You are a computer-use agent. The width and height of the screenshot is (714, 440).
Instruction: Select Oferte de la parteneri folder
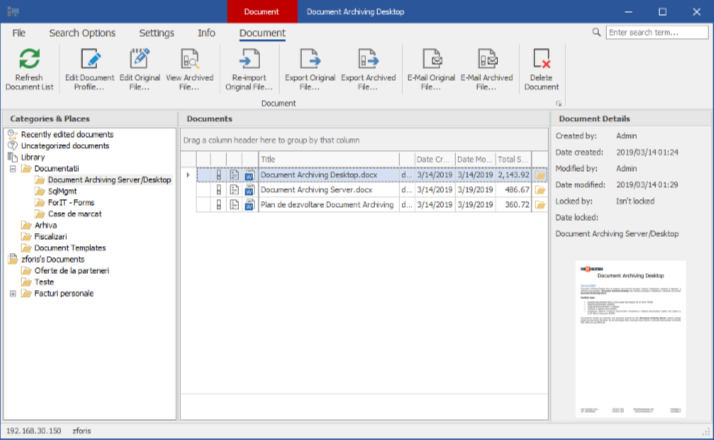pyautogui.click(x=72, y=271)
